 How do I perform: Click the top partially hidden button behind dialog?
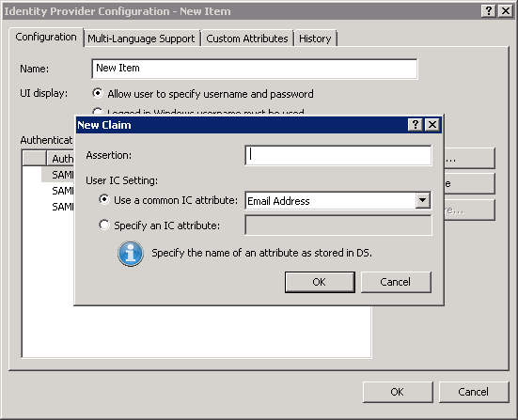469,159
